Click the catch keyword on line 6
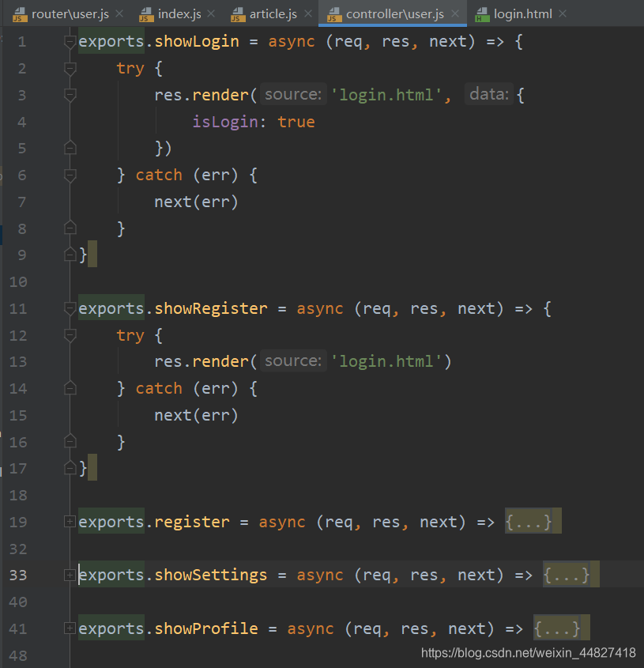 pyautogui.click(x=159, y=175)
